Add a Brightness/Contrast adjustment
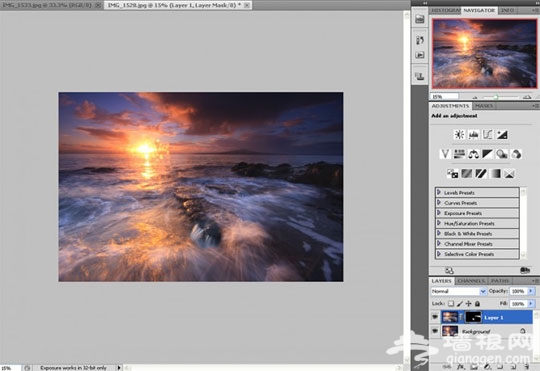This screenshot has height=371, width=540. tap(459, 134)
